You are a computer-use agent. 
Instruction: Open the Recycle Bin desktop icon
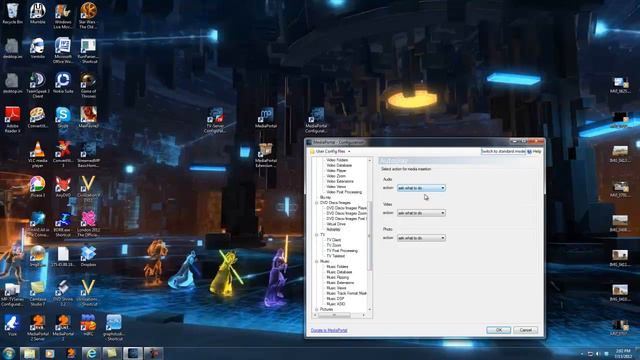(x=12, y=13)
